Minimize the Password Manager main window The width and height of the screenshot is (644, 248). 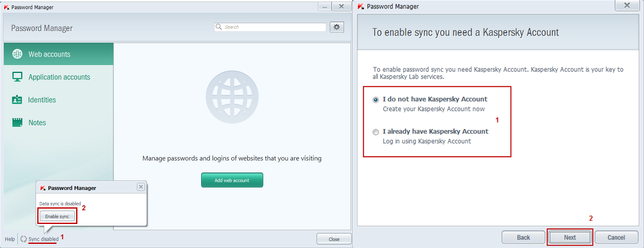[325, 7]
